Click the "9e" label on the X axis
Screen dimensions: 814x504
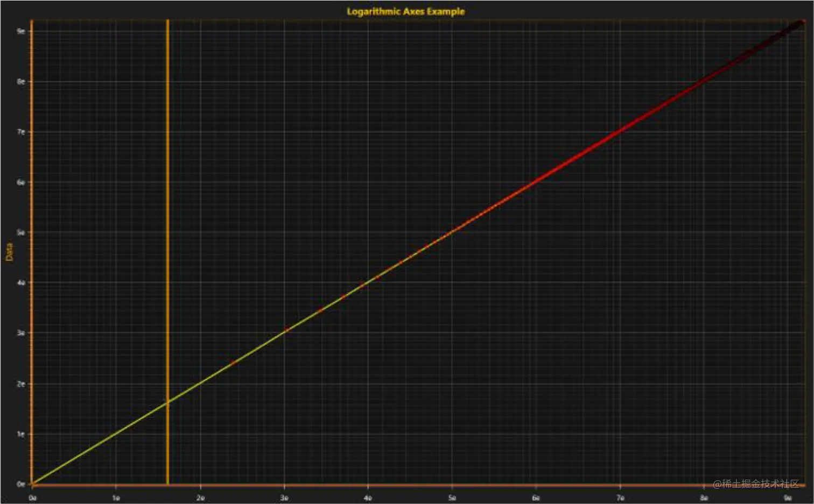tap(788, 498)
